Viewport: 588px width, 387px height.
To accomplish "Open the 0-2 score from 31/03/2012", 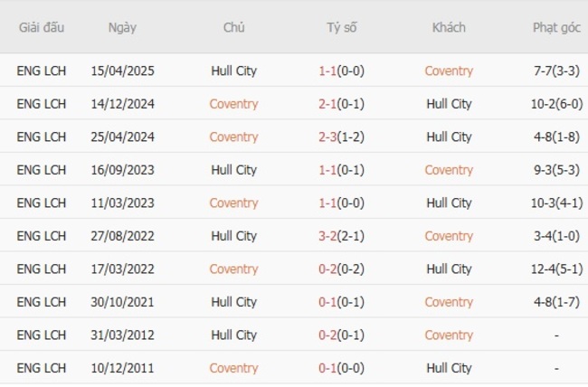I will [342, 335].
